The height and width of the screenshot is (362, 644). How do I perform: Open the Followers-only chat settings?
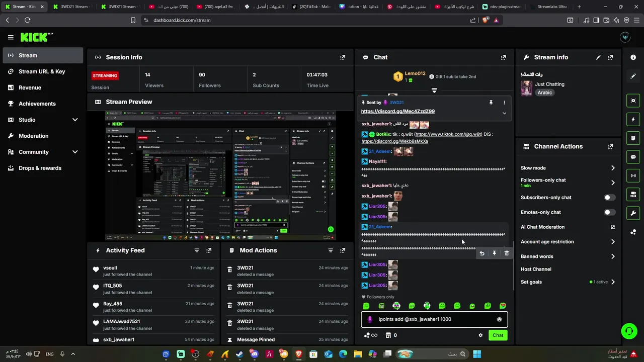pos(568,183)
